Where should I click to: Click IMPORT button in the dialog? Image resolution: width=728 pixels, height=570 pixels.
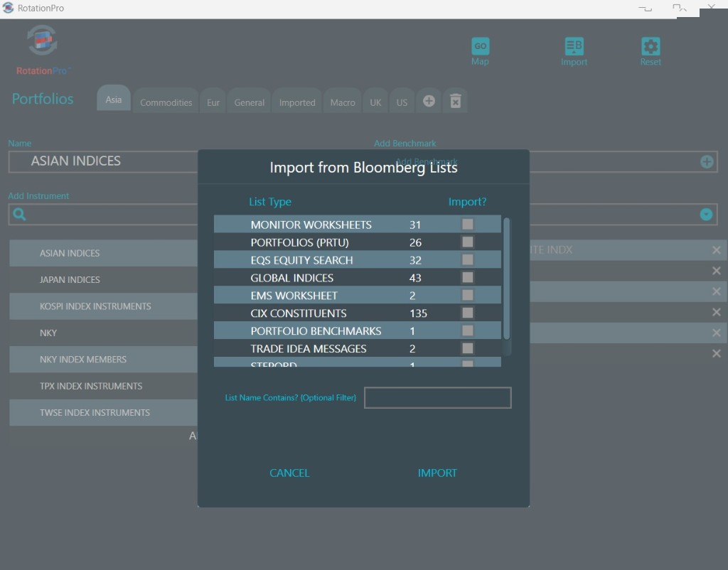point(437,473)
